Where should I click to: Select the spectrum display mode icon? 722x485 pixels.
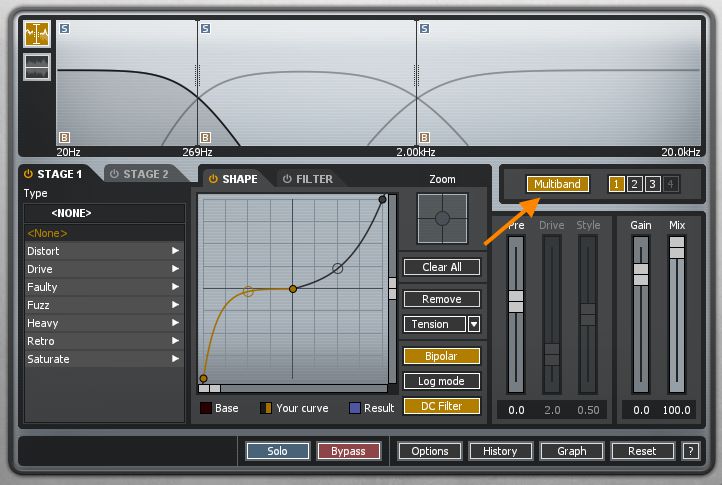[37, 67]
